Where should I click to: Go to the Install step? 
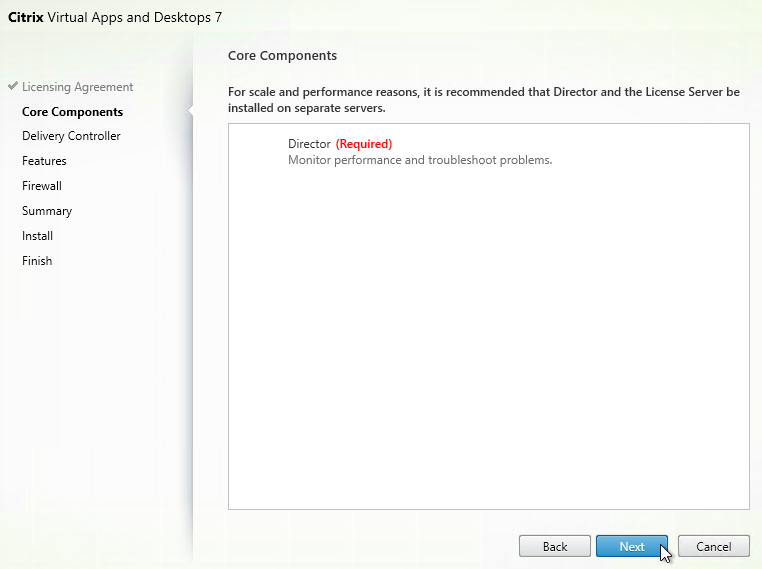[37, 236]
